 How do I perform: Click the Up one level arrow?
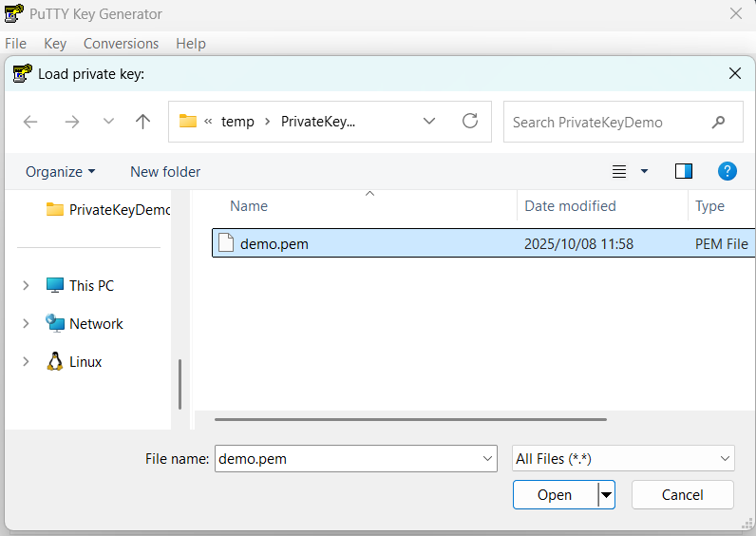142,122
